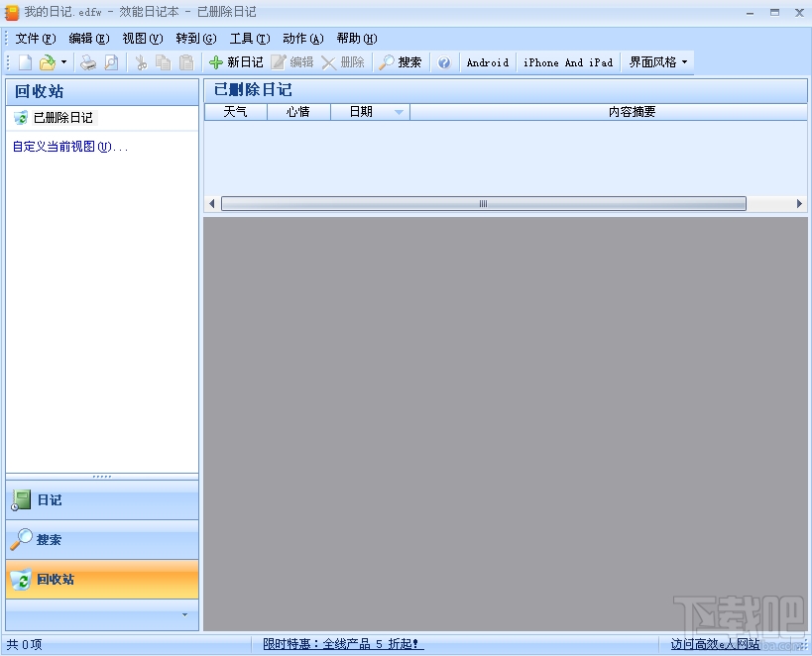The width and height of the screenshot is (812, 656).
Task: Open the 文件(F) menu
Action: [x=36, y=39]
